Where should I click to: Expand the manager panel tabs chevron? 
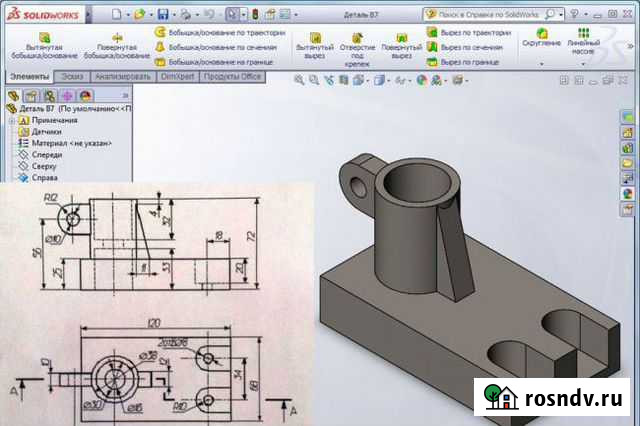pyautogui.click(x=125, y=96)
